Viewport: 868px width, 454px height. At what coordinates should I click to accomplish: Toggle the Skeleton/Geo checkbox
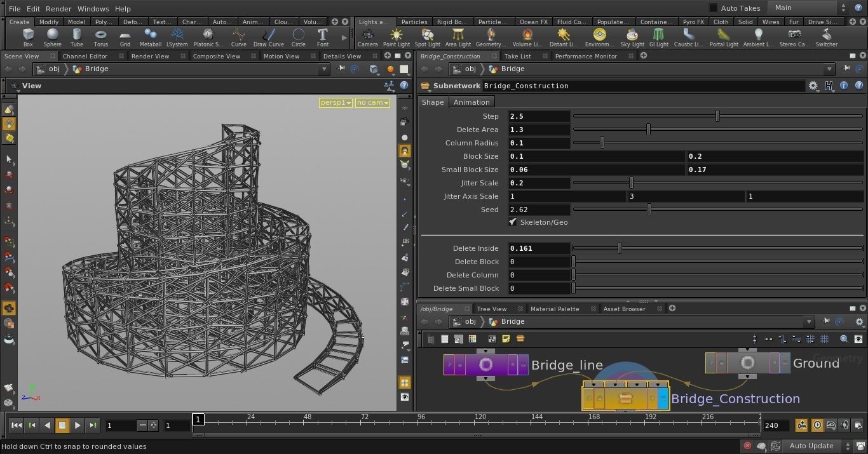tap(512, 222)
